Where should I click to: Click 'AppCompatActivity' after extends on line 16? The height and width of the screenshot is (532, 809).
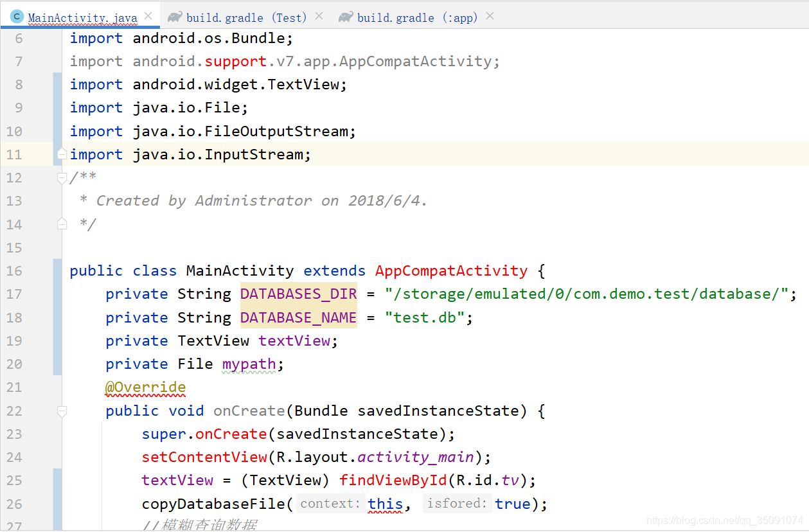452,271
